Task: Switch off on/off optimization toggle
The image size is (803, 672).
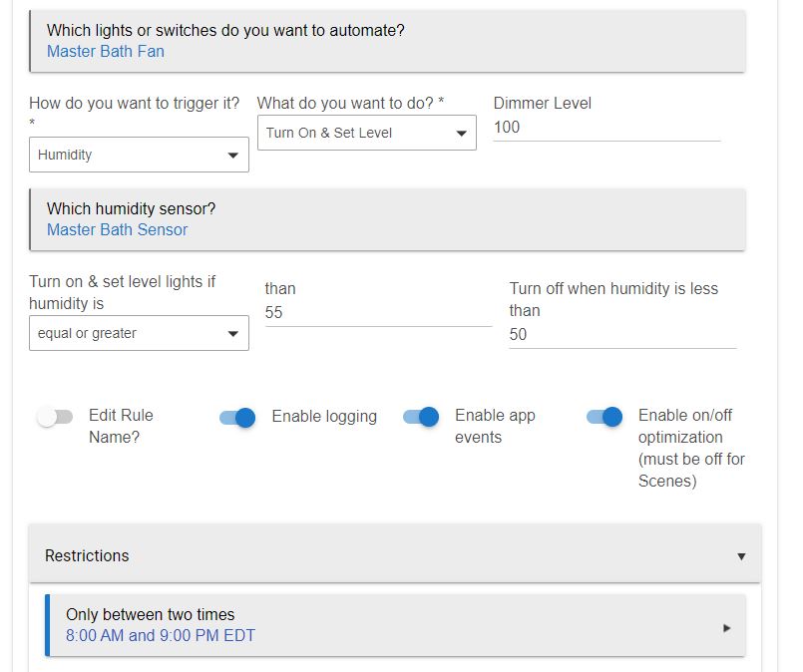Action: [604, 417]
